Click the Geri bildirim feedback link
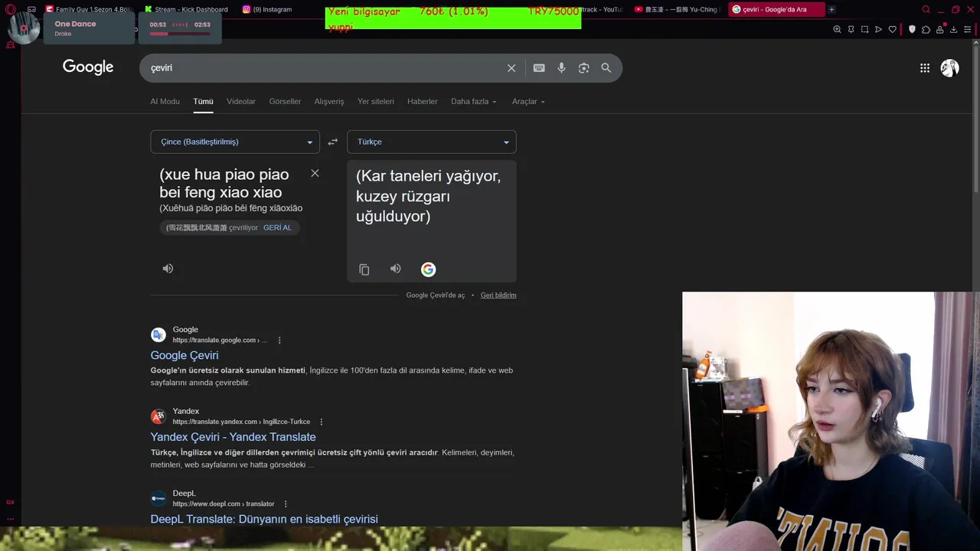 click(498, 295)
